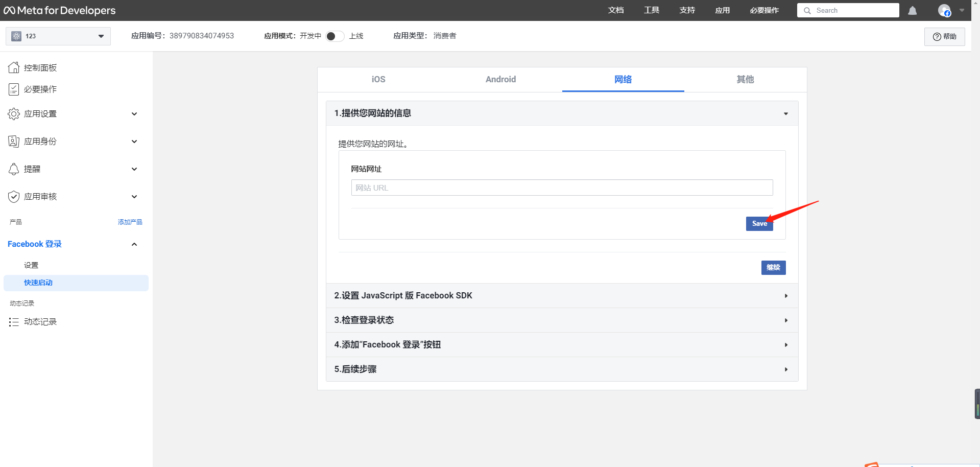Click the app 123 gear icon
The height and width of the screenshot is (467, 980).
pos(16,36)
